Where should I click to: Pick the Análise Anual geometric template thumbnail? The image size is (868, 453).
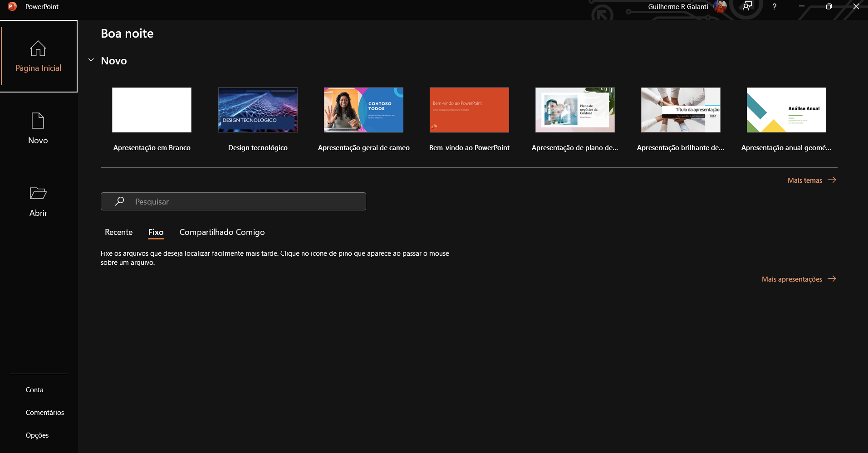(786, 110)
